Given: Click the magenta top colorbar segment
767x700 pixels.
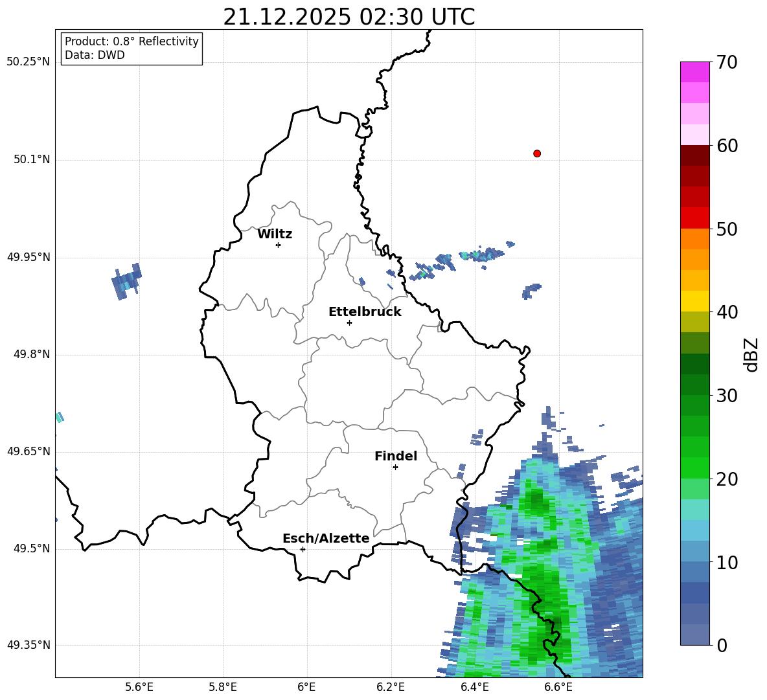Looking at the screenshot, I should tap(694, 72).
